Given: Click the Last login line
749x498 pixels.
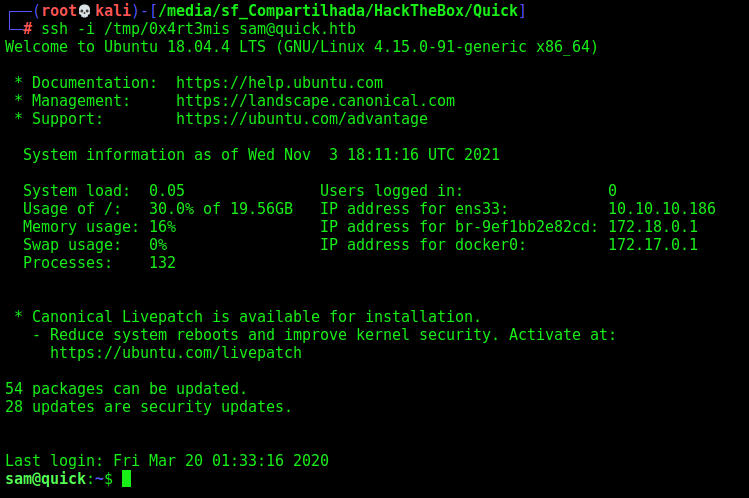Looking at the screenshot, I should pos(167,461).
